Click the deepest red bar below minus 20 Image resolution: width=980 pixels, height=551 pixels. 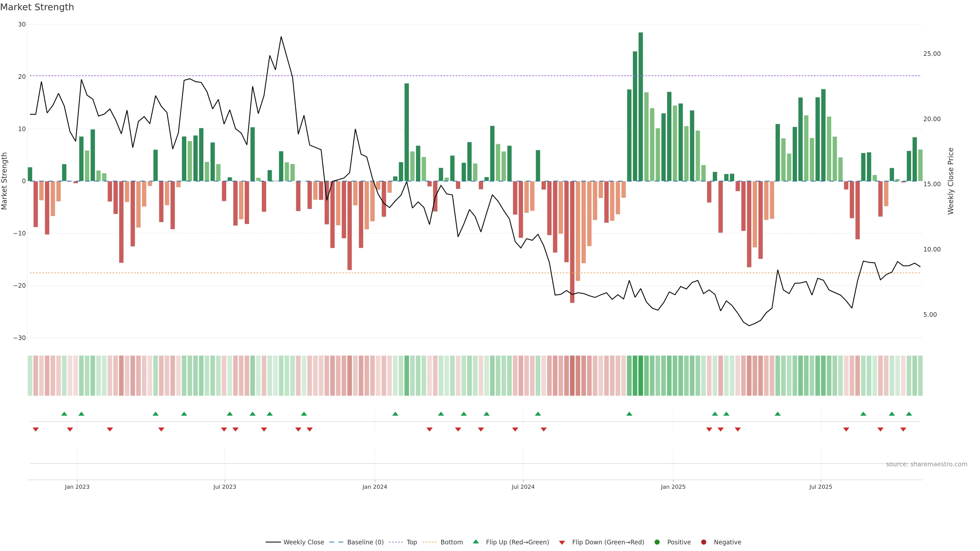(x=572, y=242)
